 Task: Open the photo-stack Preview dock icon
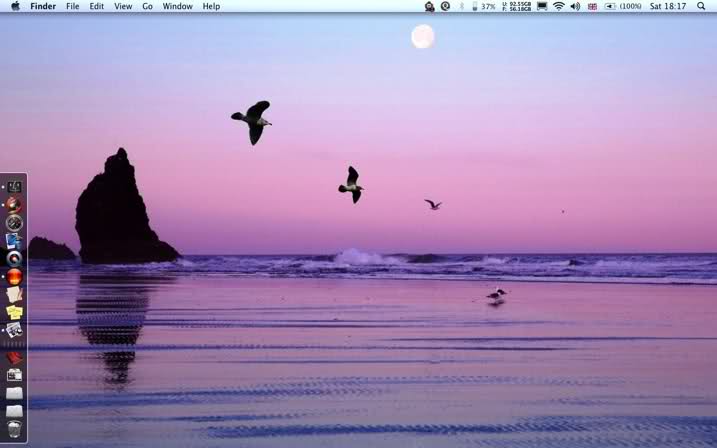[x=14, y=330]
